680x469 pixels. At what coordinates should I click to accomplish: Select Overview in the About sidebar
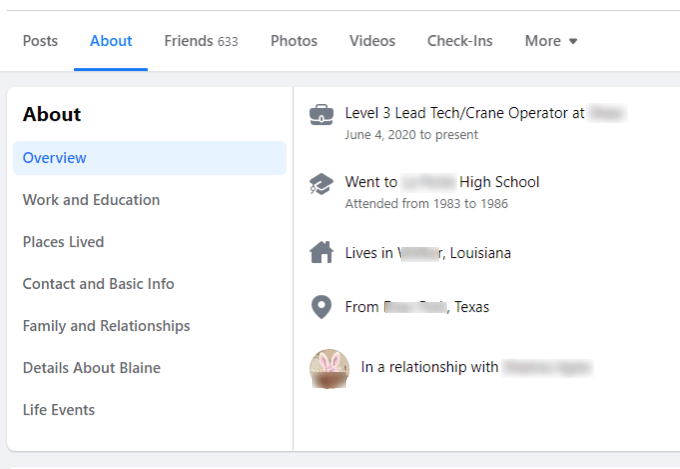[x=150, y=158]
